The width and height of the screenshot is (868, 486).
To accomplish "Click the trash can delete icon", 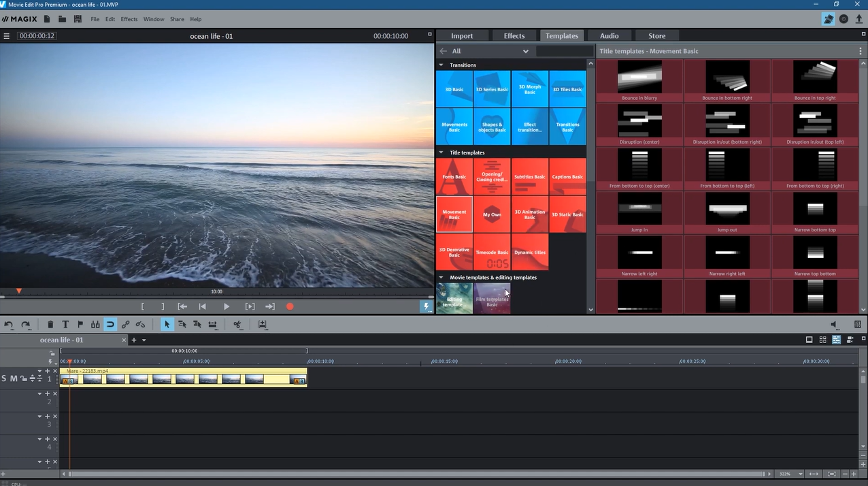I will tap(50, 325).
